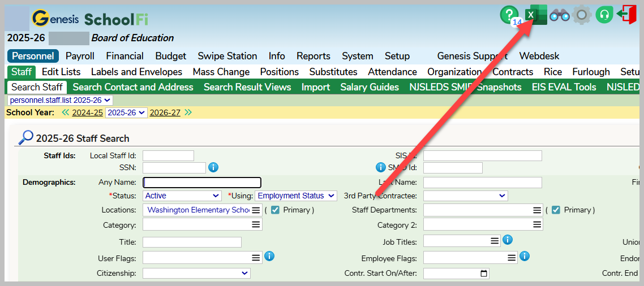Switch to the Personnel main tab
The width and height of the screenshot is (644, 286).
tap(33, 56)
